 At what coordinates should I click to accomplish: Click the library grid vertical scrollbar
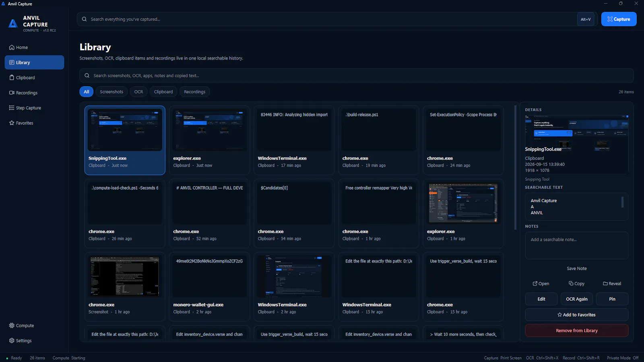(x=515, y=168)
